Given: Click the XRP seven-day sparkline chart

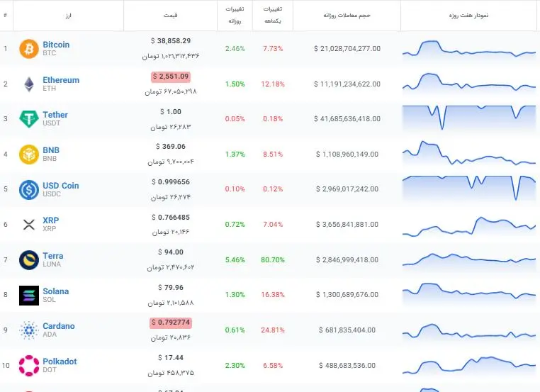Looking at the screenshot, I should click(x=469, y=226).
